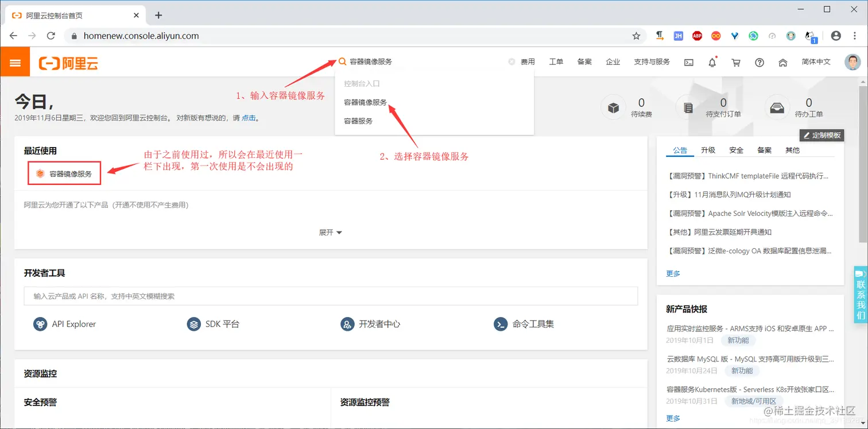
Task: Bookmark this page with the star icon
Action: coord(636,36)
